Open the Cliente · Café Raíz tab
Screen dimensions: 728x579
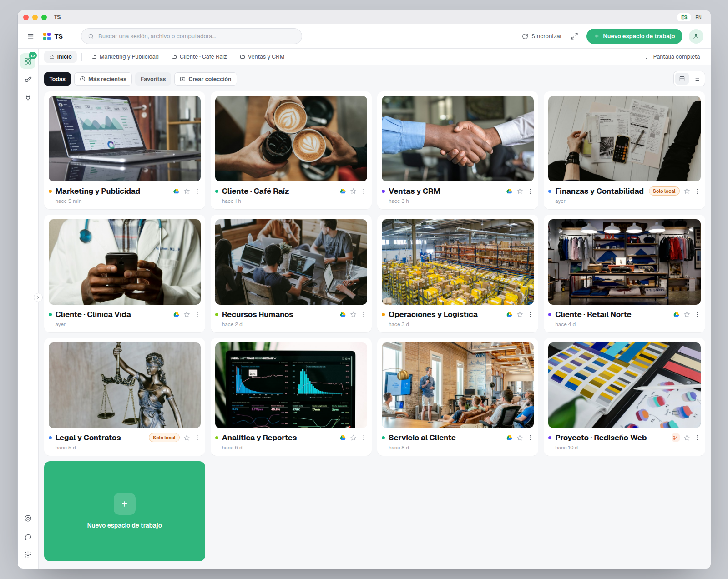click(199, 57)
